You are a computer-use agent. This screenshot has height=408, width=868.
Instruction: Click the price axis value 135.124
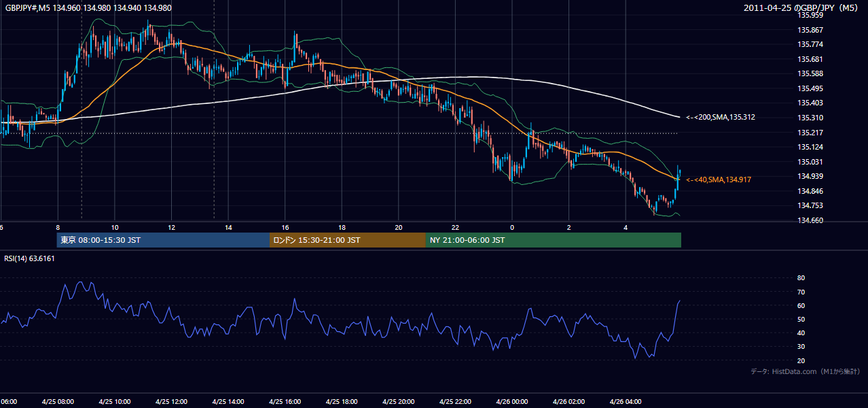tap(811, 147)
